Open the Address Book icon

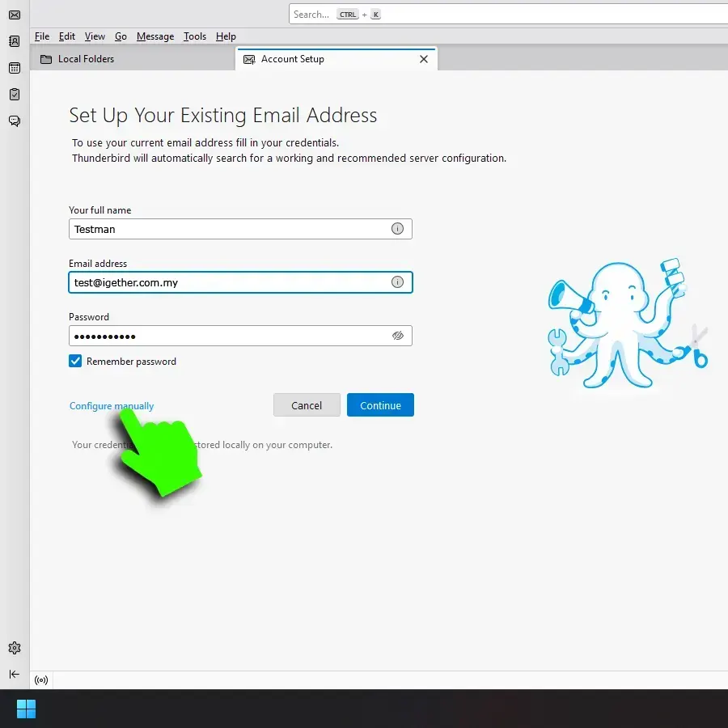(x=15, y=41)
